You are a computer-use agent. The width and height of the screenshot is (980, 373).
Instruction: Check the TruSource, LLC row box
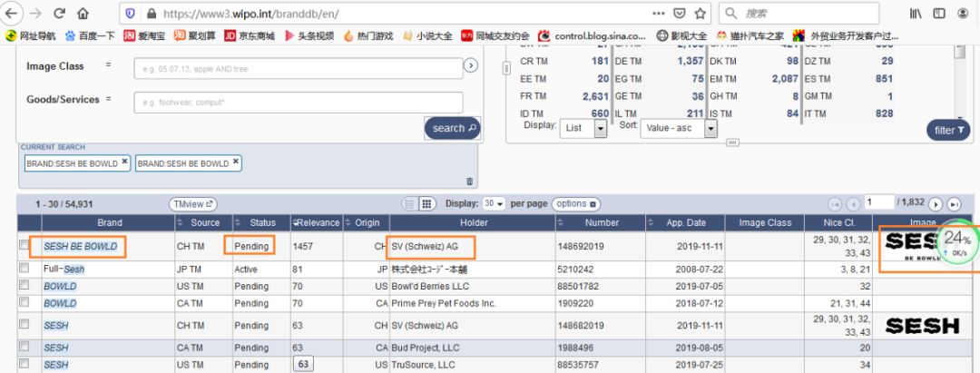coord(24,363)
